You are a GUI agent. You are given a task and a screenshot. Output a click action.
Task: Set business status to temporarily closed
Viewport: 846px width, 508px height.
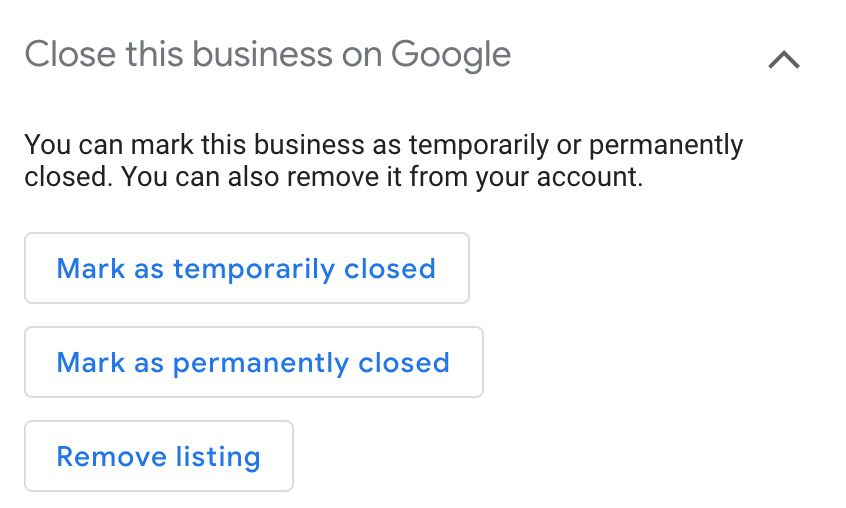[246, 269]
